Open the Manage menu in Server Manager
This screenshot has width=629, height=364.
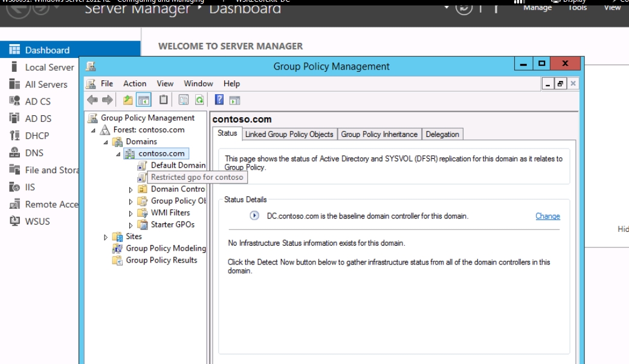coord(538,7)
